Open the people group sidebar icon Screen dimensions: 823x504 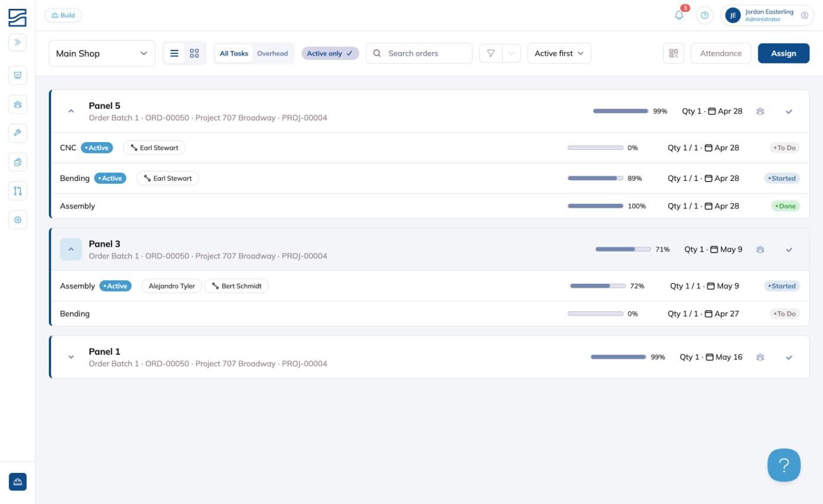pyautogui.click(x=18, y=105)
